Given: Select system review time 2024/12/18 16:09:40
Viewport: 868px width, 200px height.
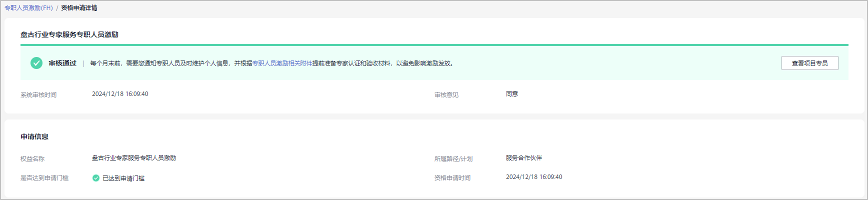Looking at the screenshot, I should click(120, 94).
